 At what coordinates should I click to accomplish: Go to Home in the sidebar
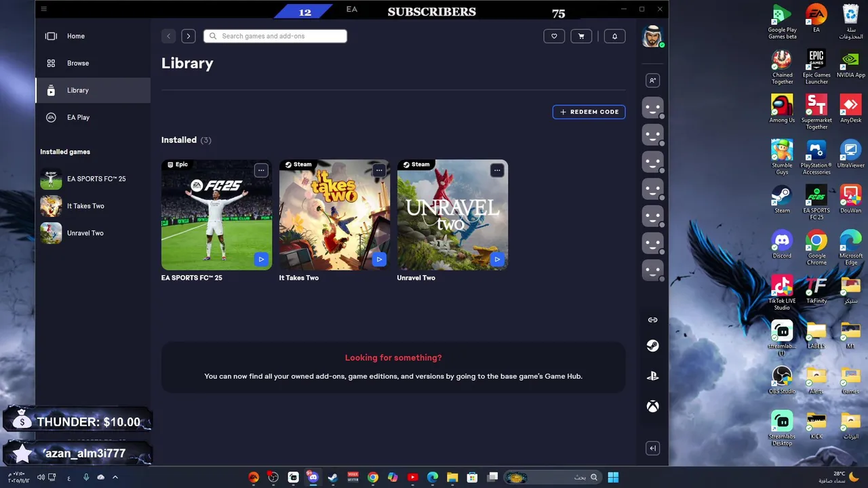pos(93,36)
